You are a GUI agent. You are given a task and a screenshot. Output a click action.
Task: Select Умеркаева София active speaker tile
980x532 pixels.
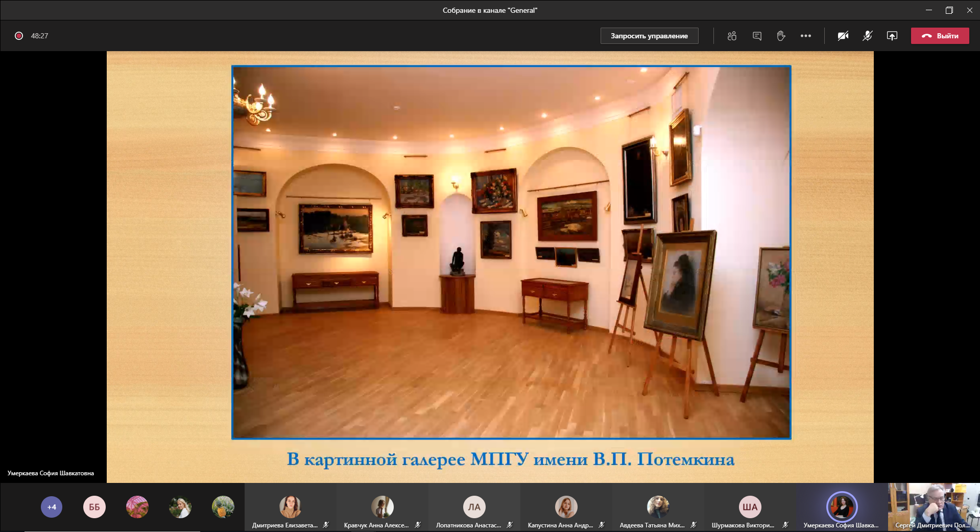[x=842, y=507]
